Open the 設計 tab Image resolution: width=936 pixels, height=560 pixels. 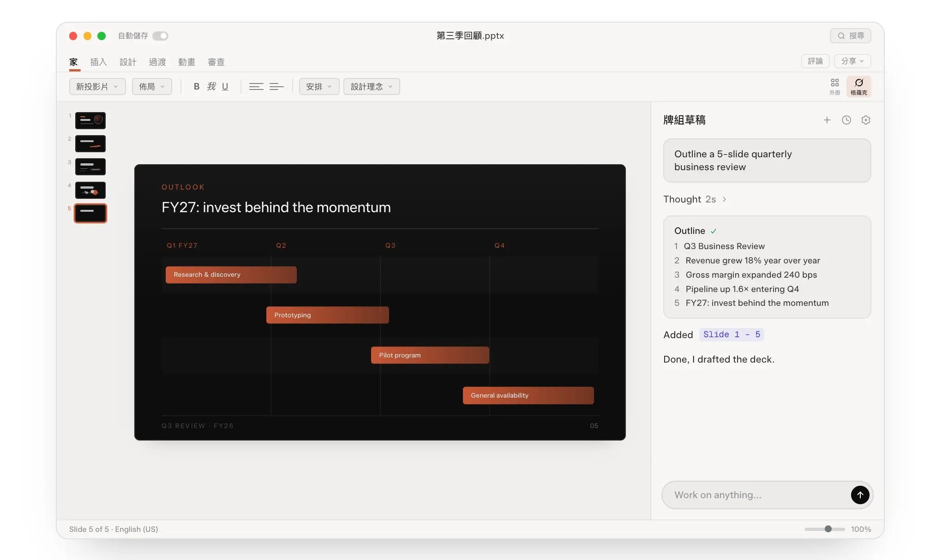tap(128, 62)
